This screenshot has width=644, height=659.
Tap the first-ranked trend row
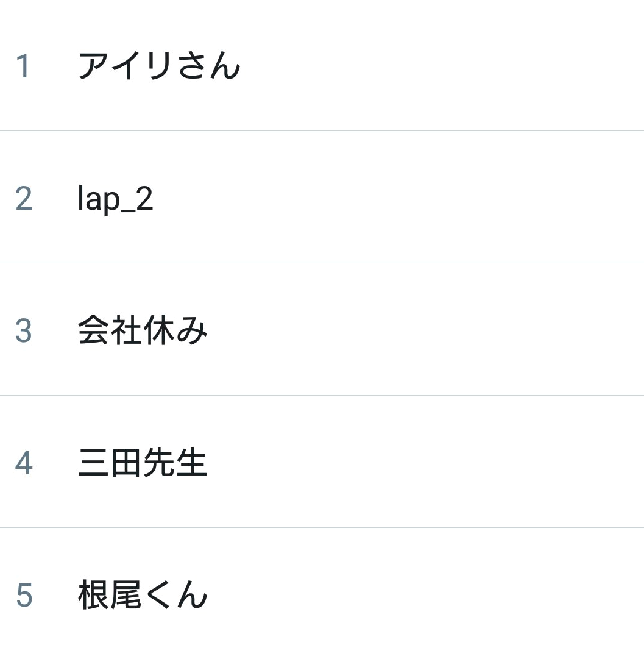pos(322,66)
